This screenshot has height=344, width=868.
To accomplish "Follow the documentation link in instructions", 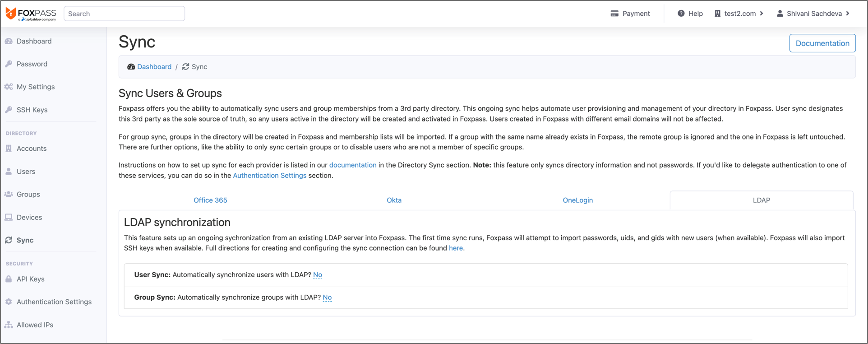I will [353, 165].
